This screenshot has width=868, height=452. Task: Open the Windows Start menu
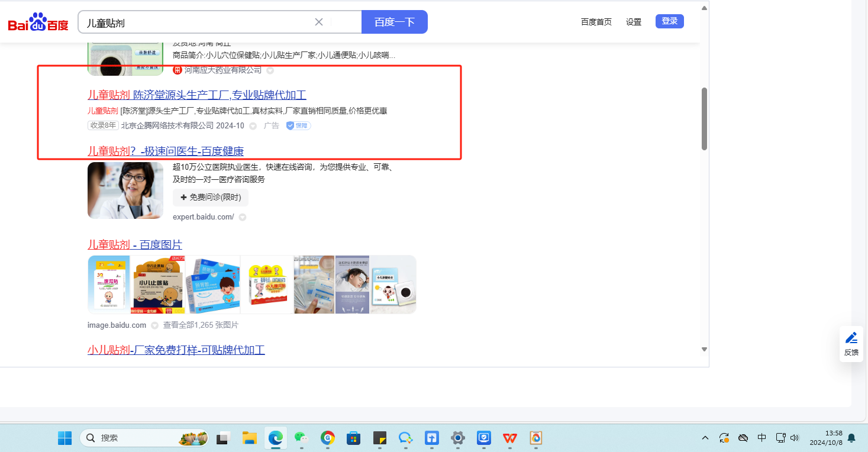point(64,438)
